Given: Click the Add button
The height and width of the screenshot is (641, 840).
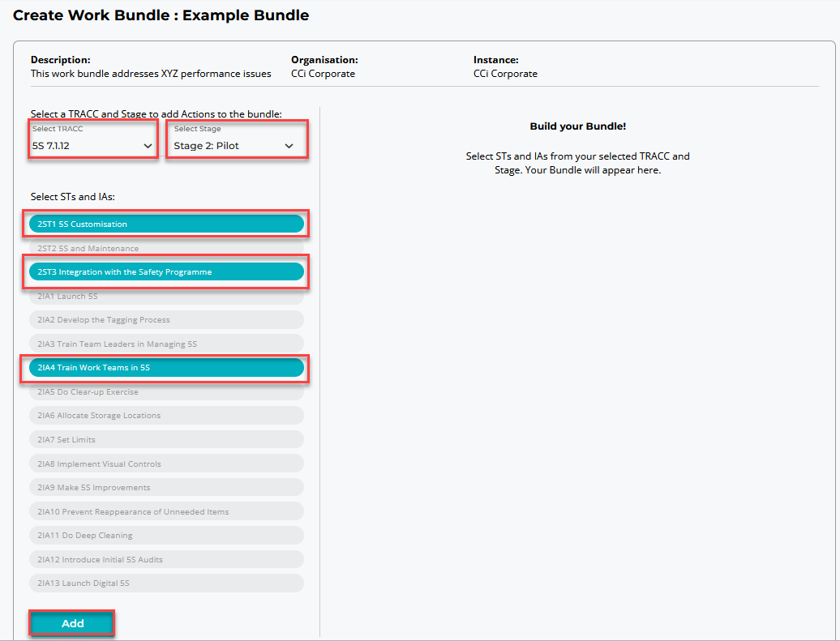Looking at the screenshot, I should [72, 623].
